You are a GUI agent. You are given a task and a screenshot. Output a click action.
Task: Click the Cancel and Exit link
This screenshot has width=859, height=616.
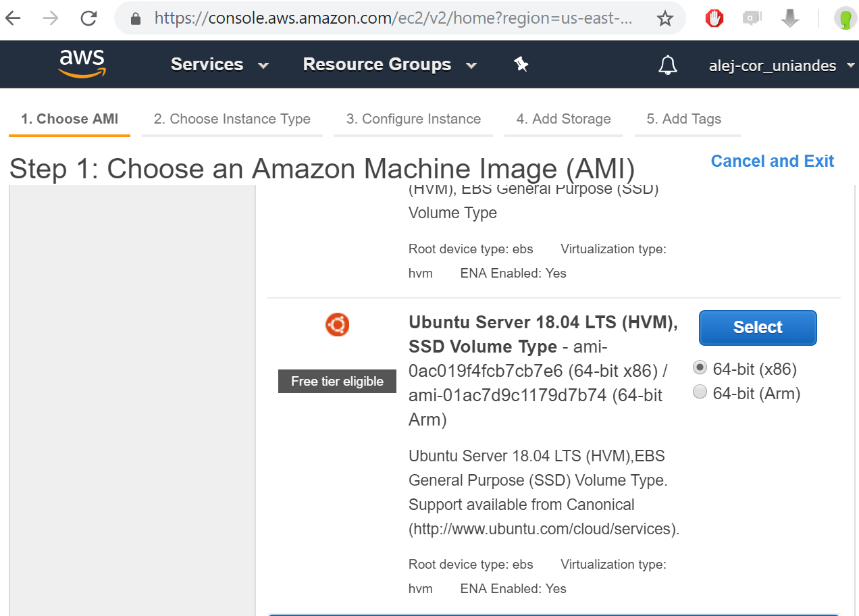click(773, 161)
